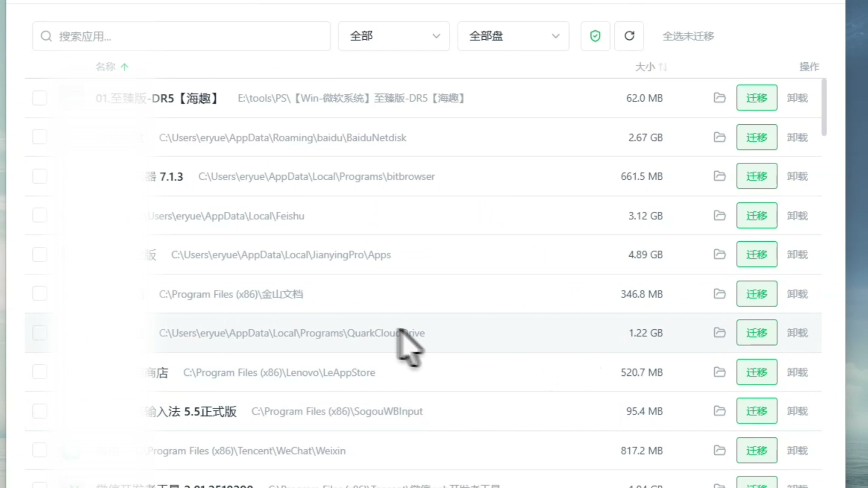Check the box for the JianyingPro row
Viewport: 868px width, 488px height.
[x=40, y=255]
